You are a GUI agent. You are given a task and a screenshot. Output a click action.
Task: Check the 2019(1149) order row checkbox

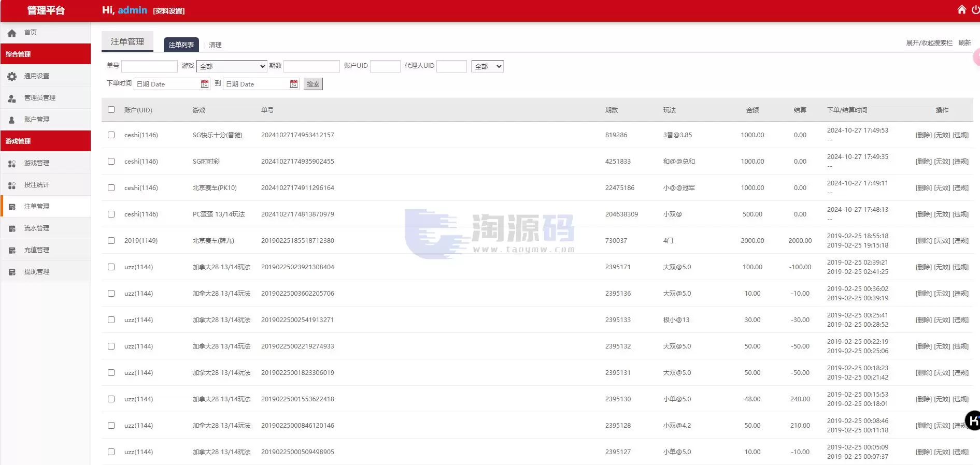pos(111,240)
